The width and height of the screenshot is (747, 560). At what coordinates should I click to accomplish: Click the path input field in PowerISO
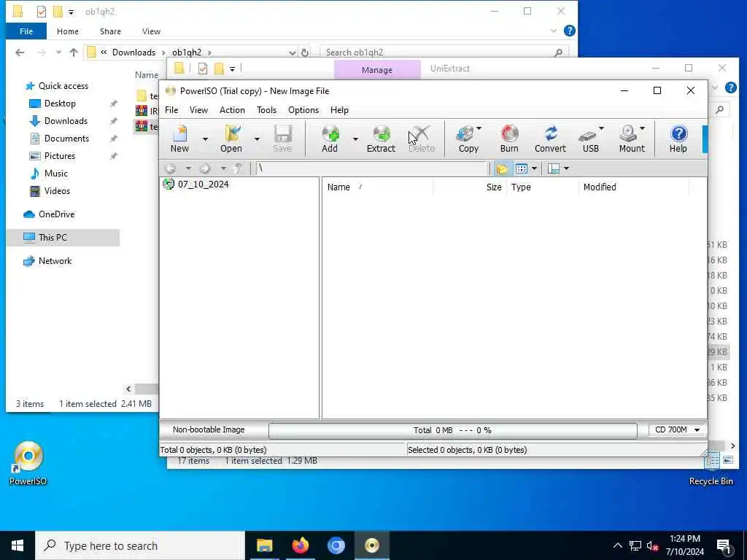point(371,168)
